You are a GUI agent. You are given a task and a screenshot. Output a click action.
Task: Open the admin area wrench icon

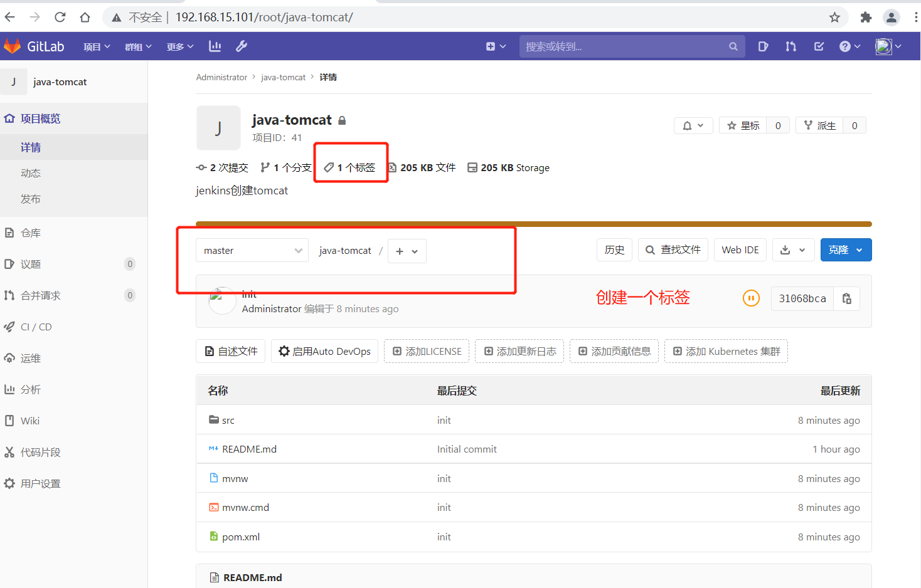click(242, 46)
